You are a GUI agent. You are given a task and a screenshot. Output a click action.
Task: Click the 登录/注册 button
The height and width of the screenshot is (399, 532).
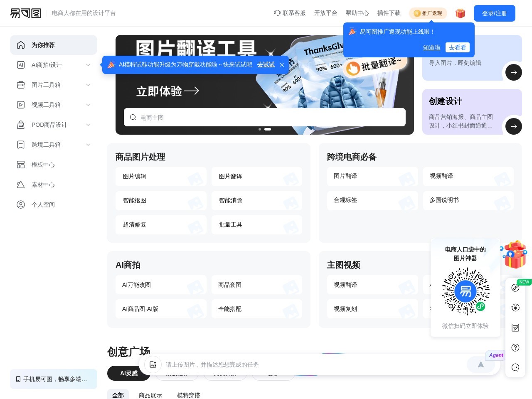point(494,13)
